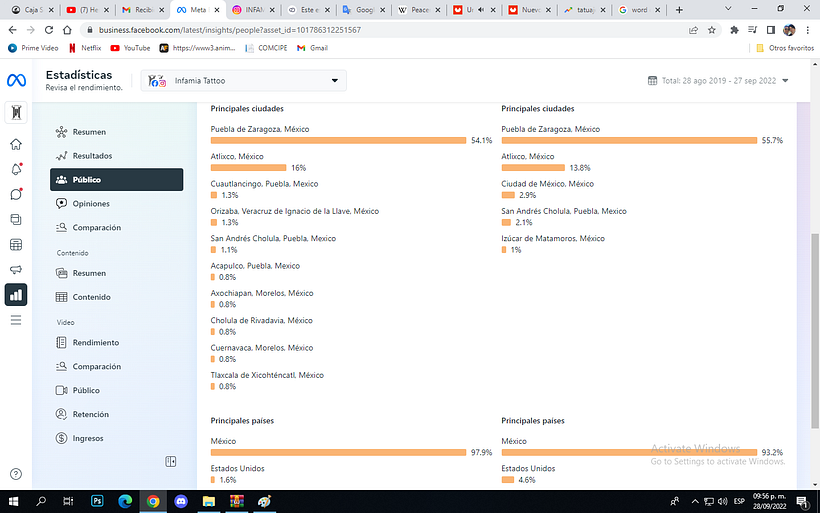Go to Opiniones in the sidebar
This screenshot has height=513, width=820.
coord(91,204)
